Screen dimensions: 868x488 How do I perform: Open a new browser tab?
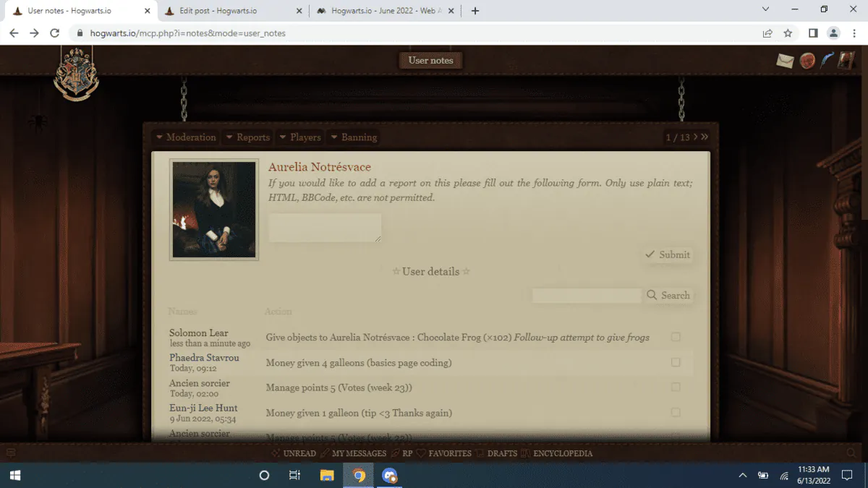tap(475, 11)
